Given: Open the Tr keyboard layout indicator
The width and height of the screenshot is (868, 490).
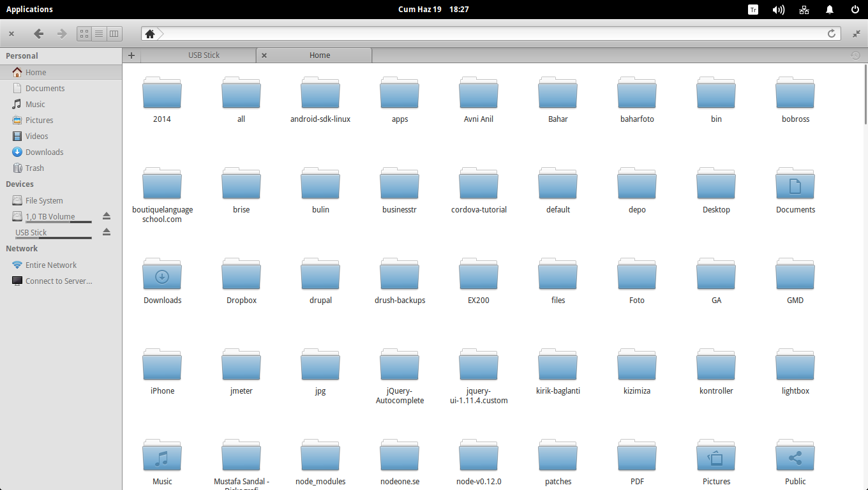Looking at the screenshot, I should coord(753,9).
